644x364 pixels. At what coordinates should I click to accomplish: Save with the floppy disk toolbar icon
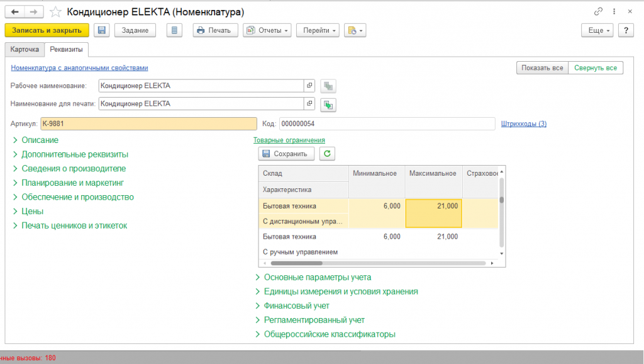(101, 30)
